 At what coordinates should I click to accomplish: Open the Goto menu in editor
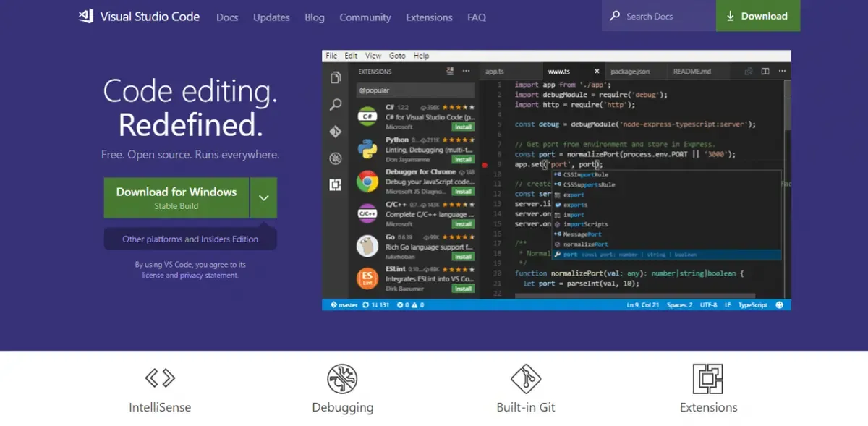(397, 56)
